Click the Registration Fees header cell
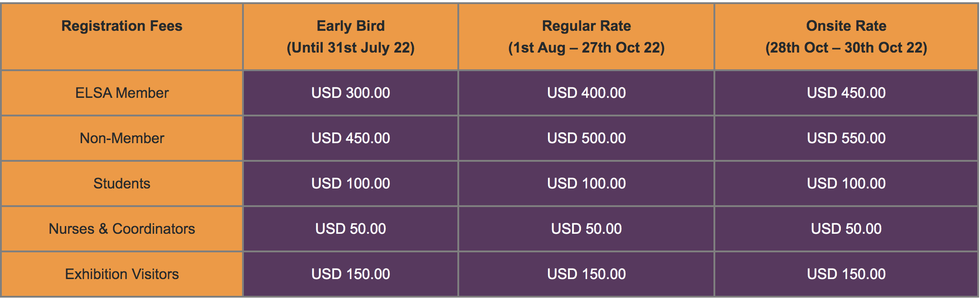Screen dimensions: 980x299 [122, 26]
